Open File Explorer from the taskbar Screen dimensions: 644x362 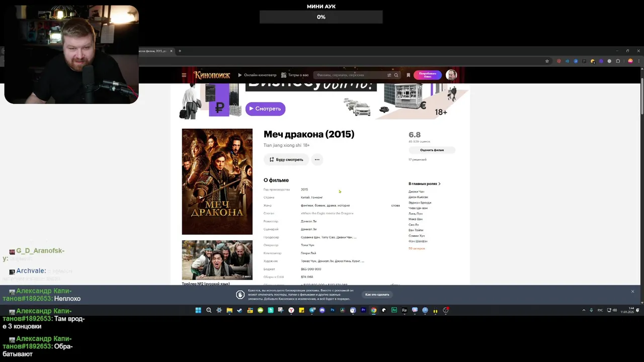[229, 310]
